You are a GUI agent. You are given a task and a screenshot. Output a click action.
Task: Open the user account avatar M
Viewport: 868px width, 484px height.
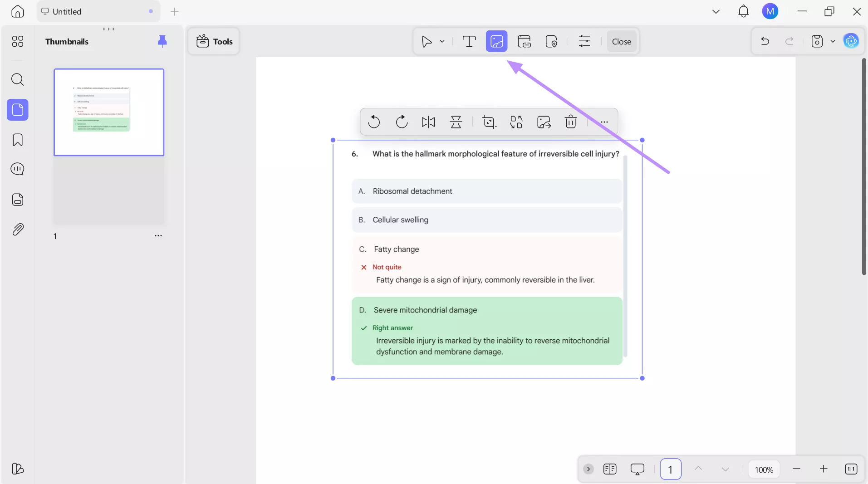point(770,11)
